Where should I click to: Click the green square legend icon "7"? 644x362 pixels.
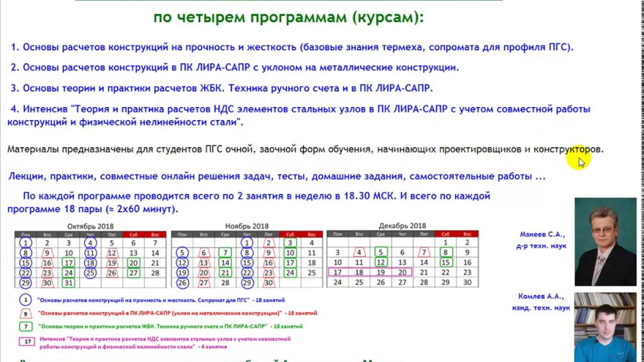coord(26,326)
